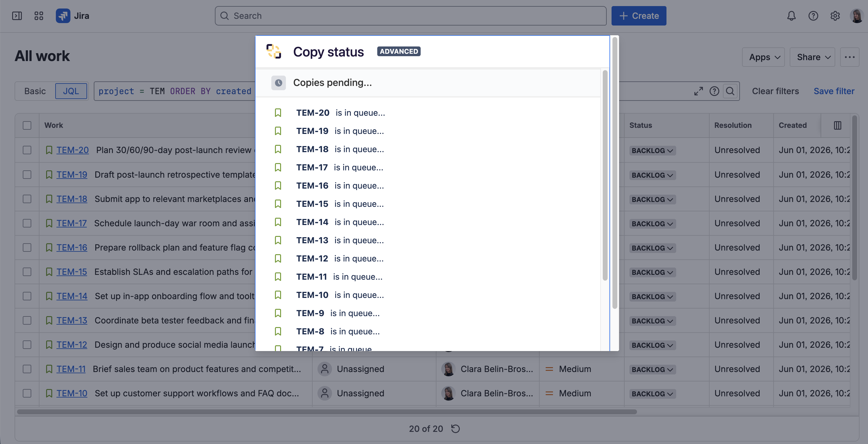Open JQL syntax help icon

point(714,91)
